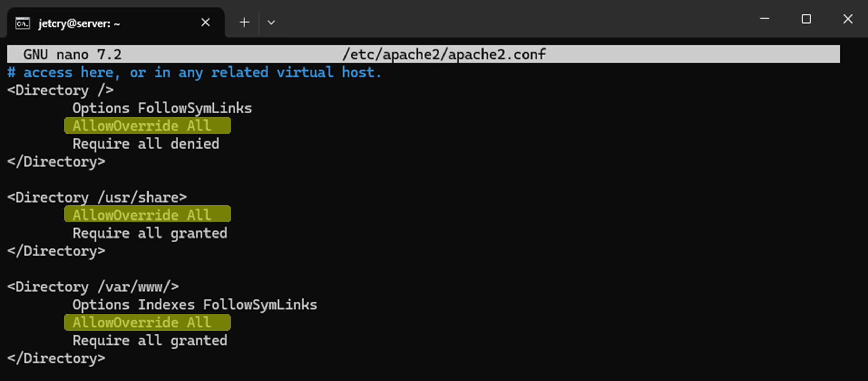
Task: Click the last </Directory> closing tag
Action: point(56,358)
